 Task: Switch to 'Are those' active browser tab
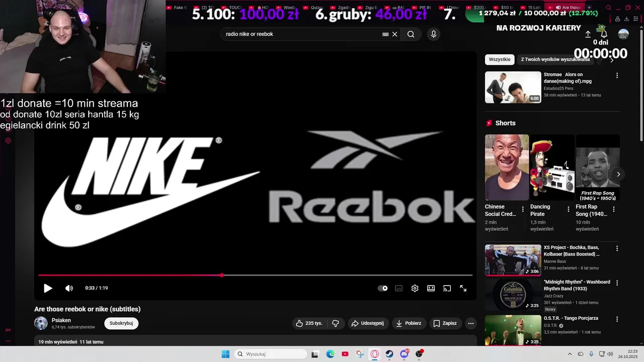(x=568, y=8)
